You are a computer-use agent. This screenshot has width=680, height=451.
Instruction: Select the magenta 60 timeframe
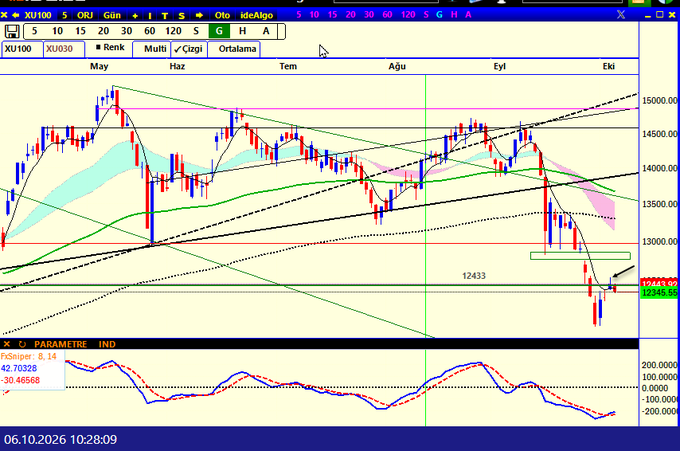point(387,15)
